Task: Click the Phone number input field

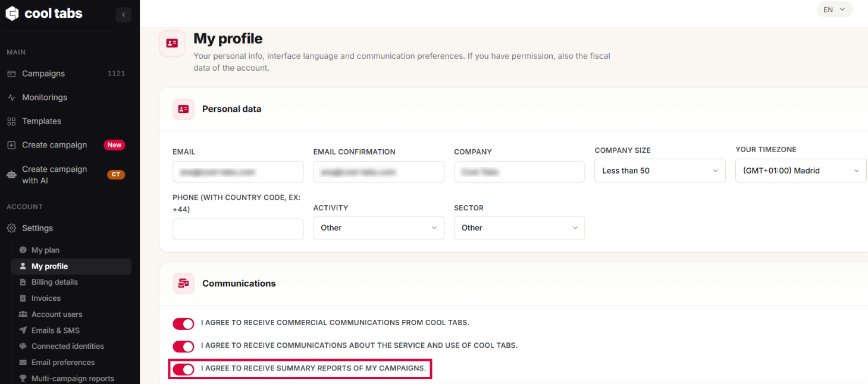Action: (x=238, y=229)
